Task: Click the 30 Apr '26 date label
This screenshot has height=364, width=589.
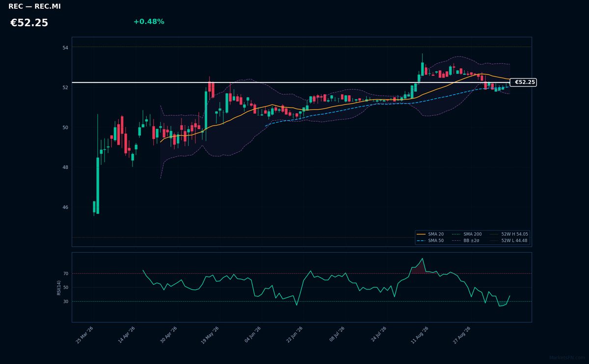Action: click(x=168, y=335)
